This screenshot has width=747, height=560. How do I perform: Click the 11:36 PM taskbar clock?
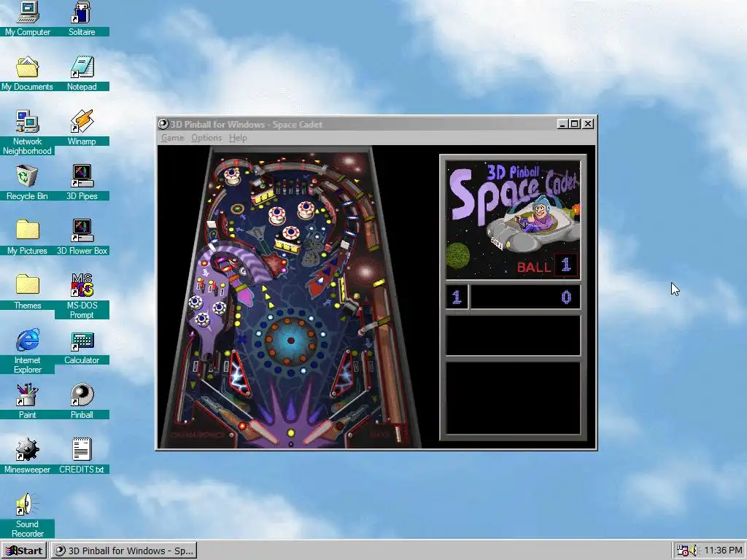723,551
